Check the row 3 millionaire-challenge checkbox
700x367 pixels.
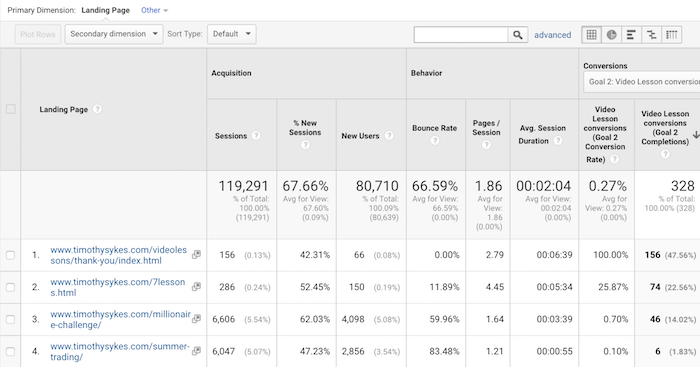point(10,319)
